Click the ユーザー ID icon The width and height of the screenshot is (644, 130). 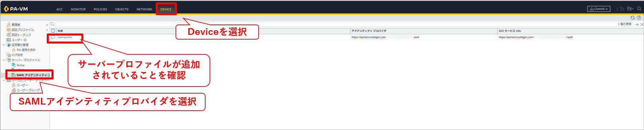coord(9,40)
